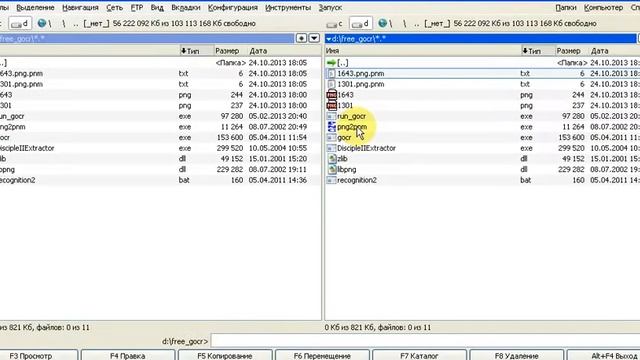Sort right panel by Размер column header
Image resolution: width=640 pixels, height=360 pixels.
point(572,51)
